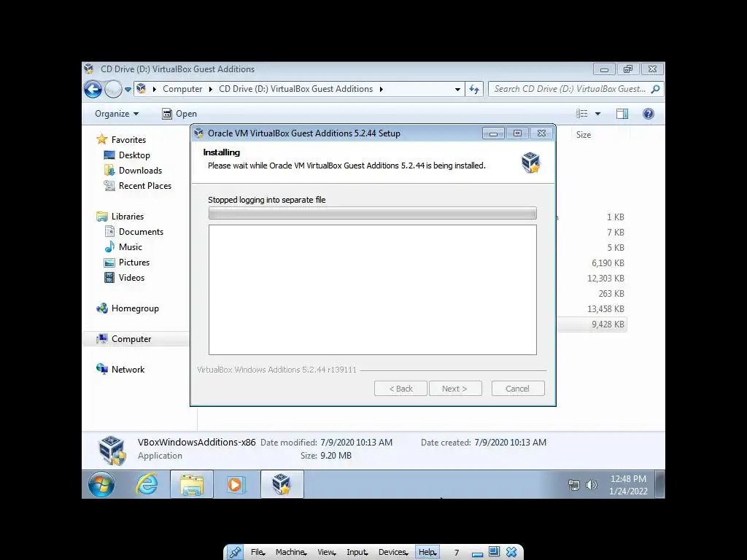This screenshot has height=560, width=747.
Task: Click the installer log text area
Action: (x=373, y=290)
